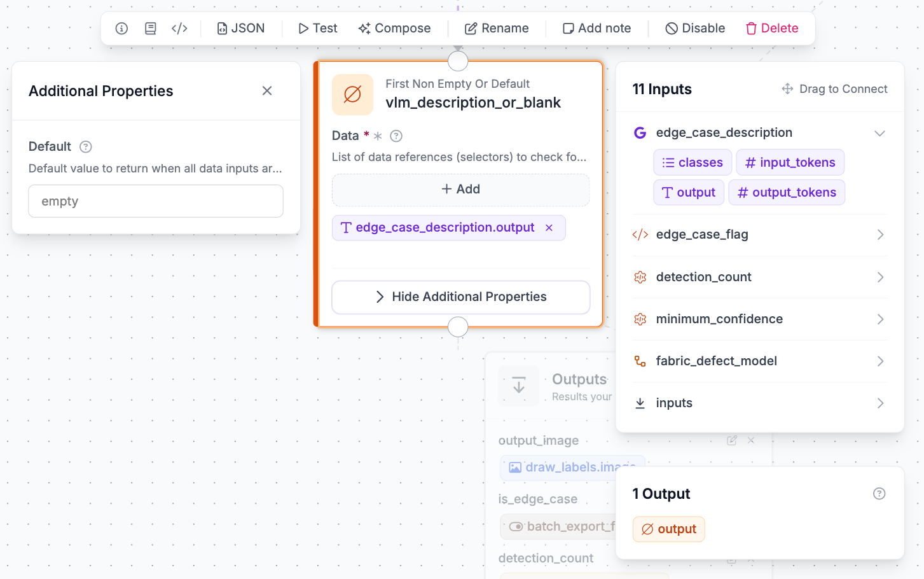Click the Add data reference button

coord(461,190)
